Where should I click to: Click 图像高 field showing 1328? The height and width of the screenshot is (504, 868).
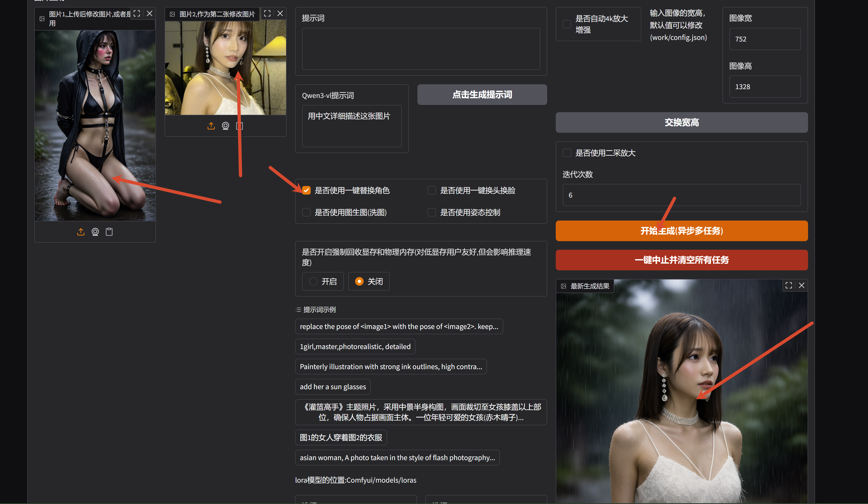[765, 87]
